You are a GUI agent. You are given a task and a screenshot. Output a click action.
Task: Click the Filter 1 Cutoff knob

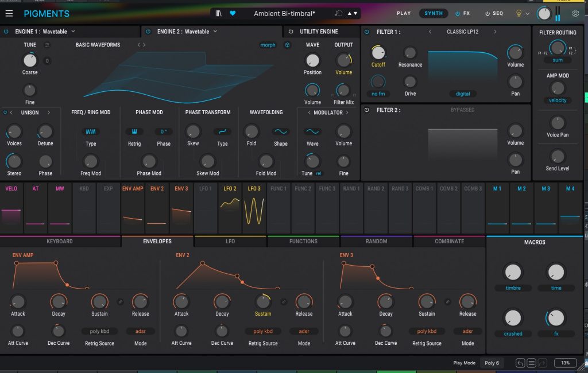(x=378, y=53)
